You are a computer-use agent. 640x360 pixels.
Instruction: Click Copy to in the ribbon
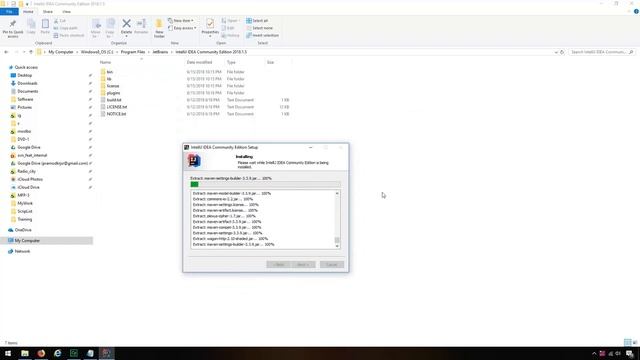[x=110, y=28]
